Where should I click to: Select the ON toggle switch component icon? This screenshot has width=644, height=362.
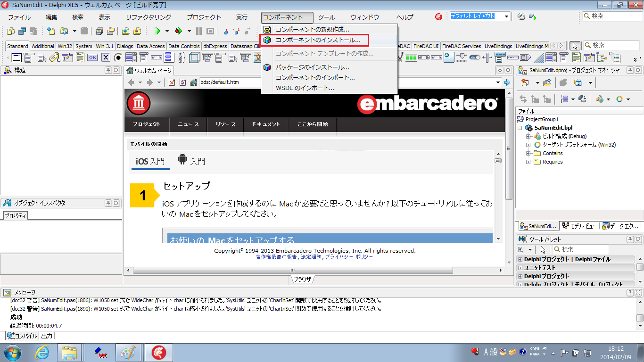(474, 58)
